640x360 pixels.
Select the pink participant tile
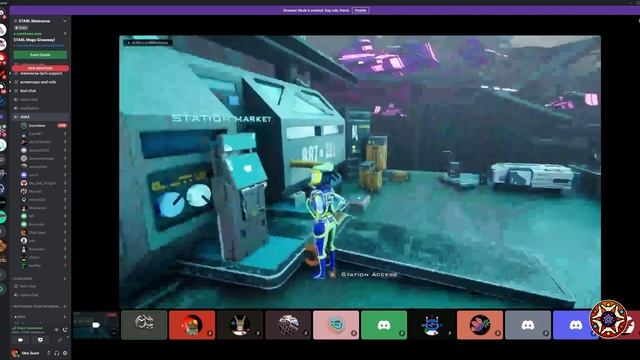coord(336,325)
